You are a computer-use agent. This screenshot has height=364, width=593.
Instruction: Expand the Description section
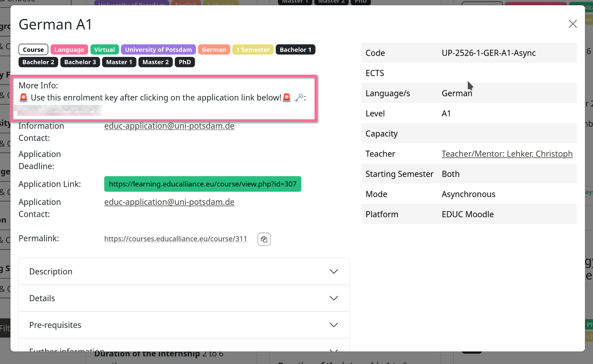(x=184, y=272)
